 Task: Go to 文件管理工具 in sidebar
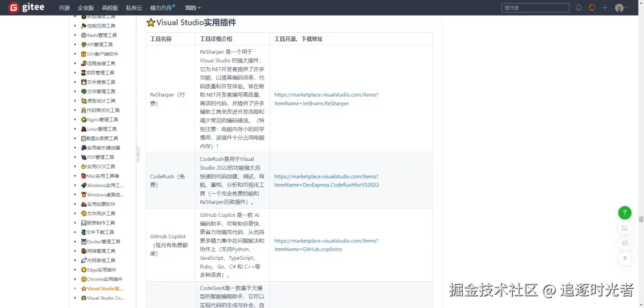(98, 92)
